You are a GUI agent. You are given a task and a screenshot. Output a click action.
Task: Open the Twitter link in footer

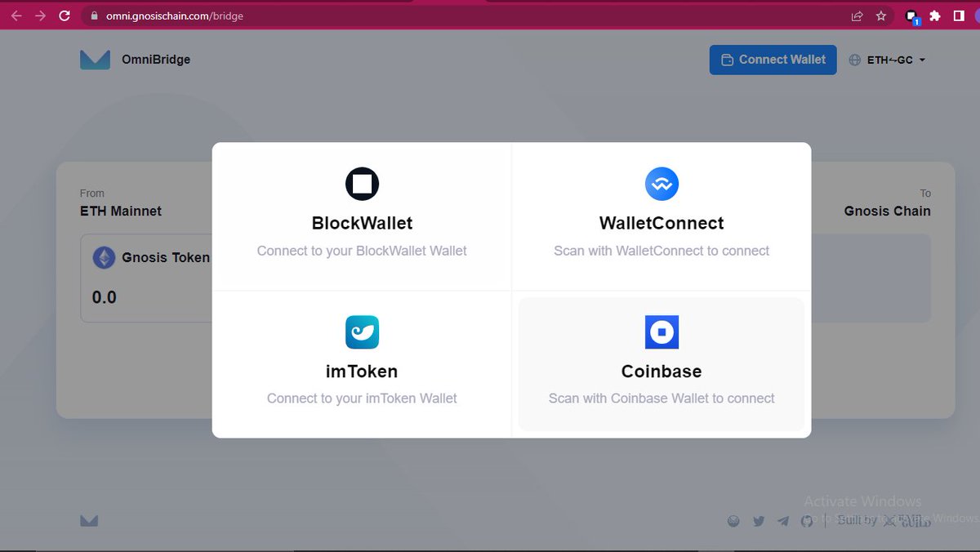tap(759, 521)
